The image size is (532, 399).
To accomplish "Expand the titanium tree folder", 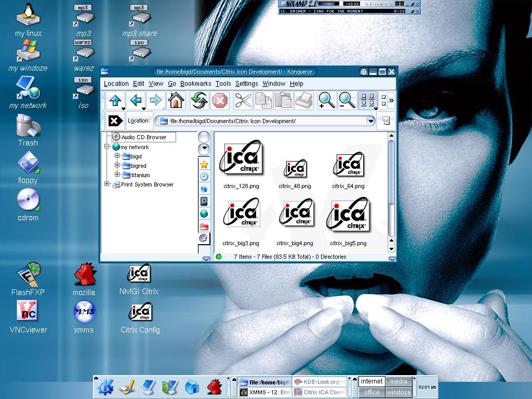I will 117,175.
